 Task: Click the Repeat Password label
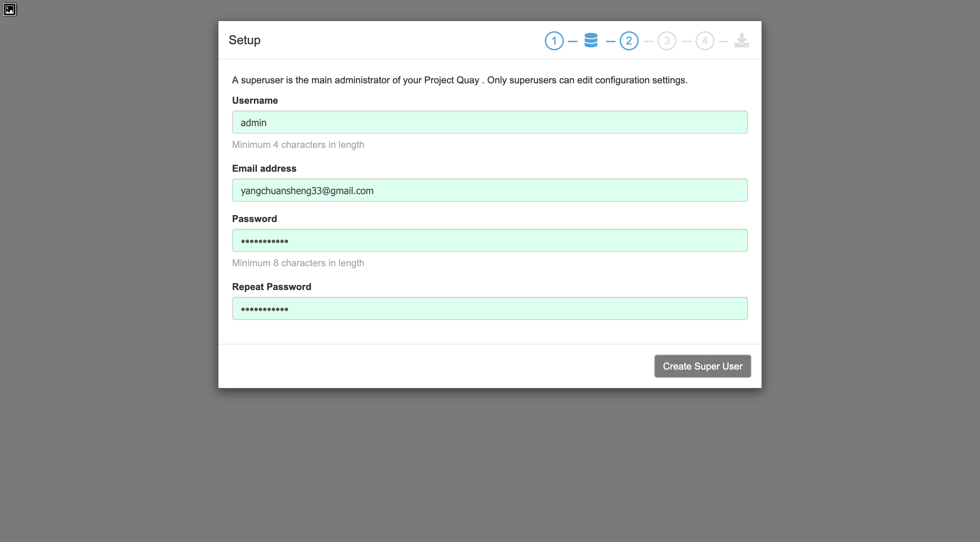[x=272, y=287]
